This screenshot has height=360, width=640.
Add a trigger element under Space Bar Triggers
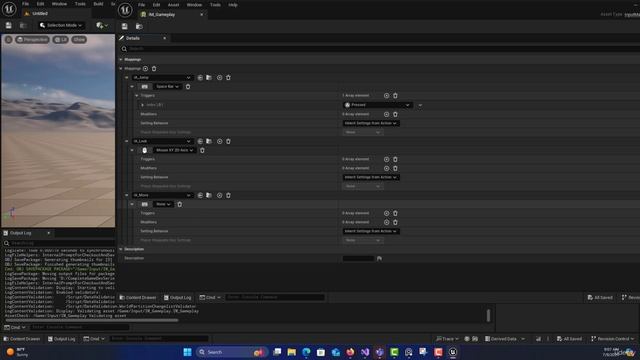click(x=386, y=96)
